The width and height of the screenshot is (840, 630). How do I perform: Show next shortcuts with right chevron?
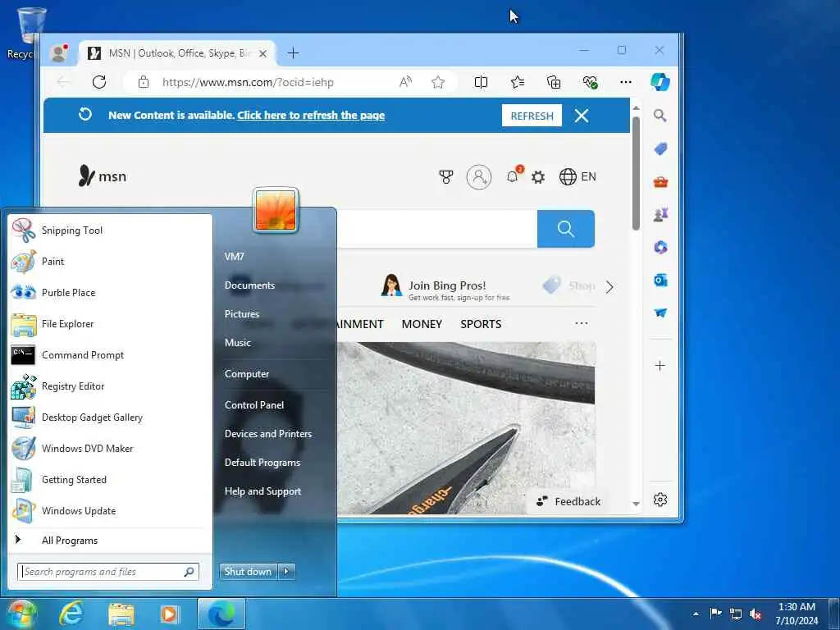click(609, 287)
